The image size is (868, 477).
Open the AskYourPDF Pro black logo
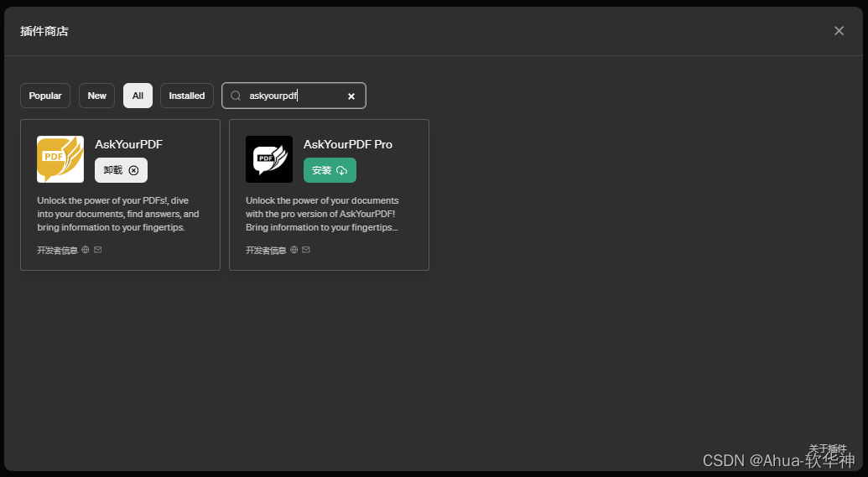click(x=269, y=159)
